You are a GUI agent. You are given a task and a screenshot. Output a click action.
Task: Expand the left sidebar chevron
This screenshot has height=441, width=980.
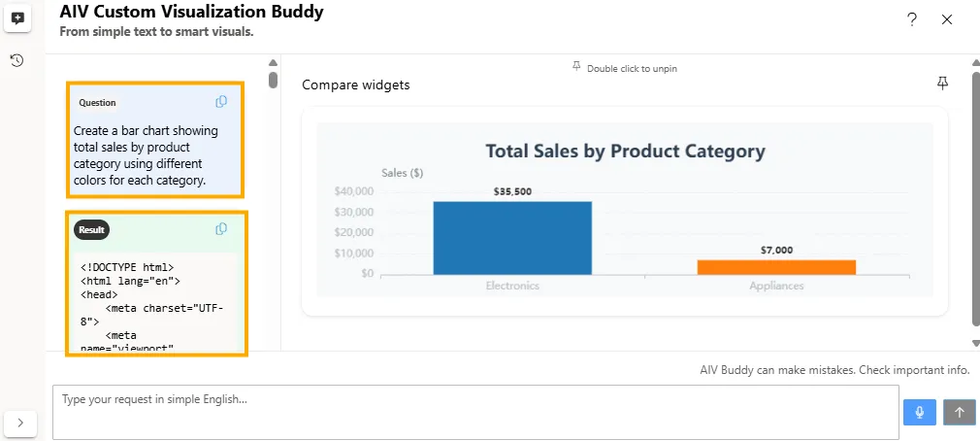(20, 423)
